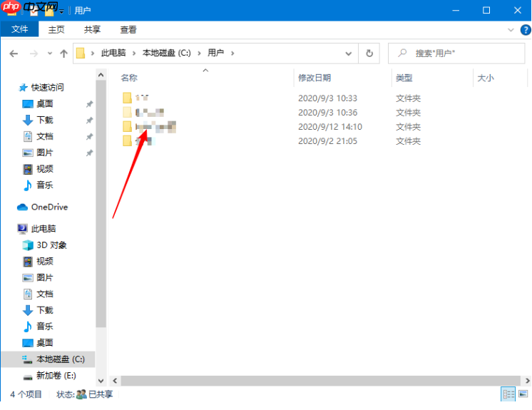Switch to large icons view
Viewport: 532px width, 410px height.
click(x=523, y=394)
